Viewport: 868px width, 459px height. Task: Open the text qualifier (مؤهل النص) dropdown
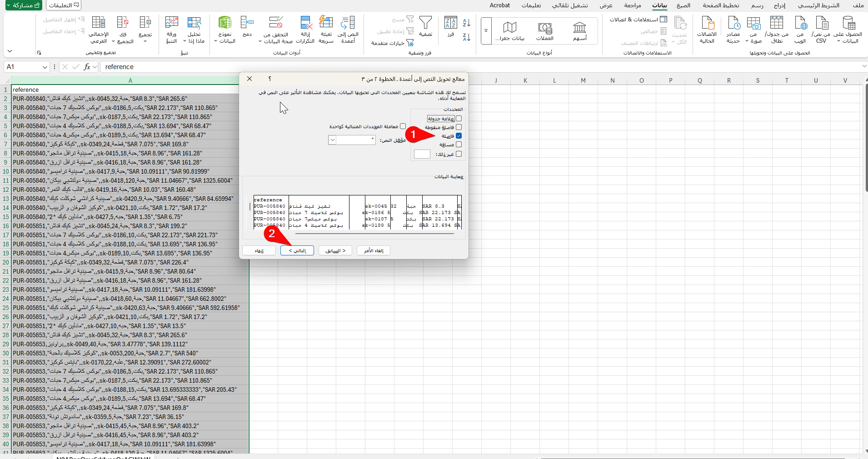click(x=333, y=140)
